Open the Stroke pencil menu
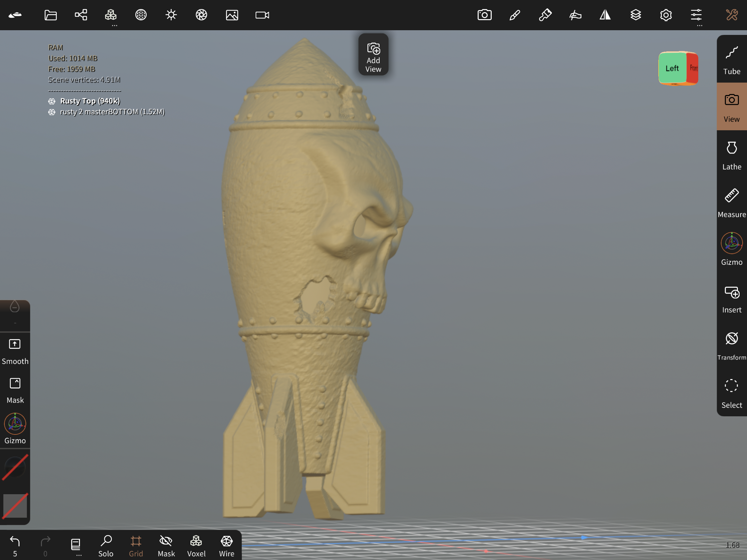The image size is (747, 560). click(x=515, y=15)
